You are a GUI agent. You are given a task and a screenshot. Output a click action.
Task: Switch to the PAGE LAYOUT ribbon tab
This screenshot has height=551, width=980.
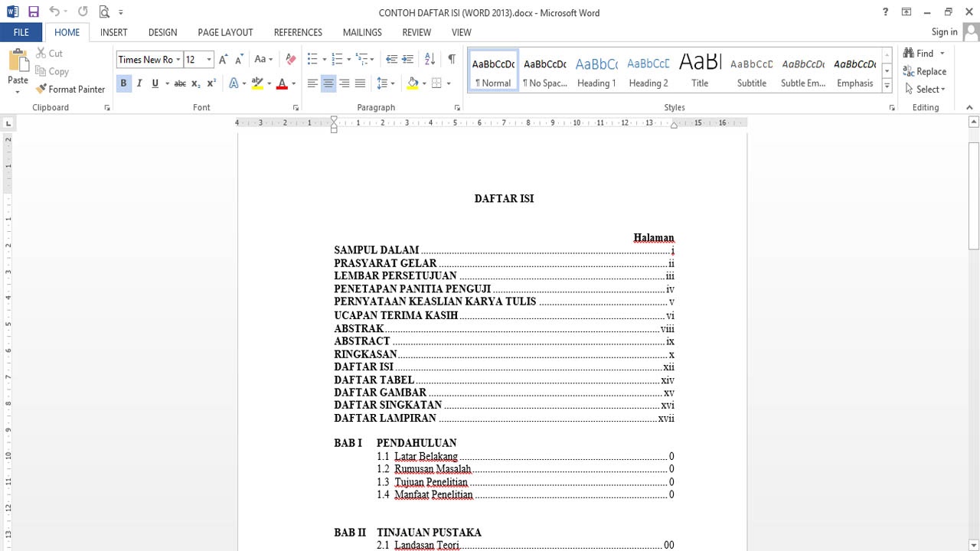tap(225, 32)
